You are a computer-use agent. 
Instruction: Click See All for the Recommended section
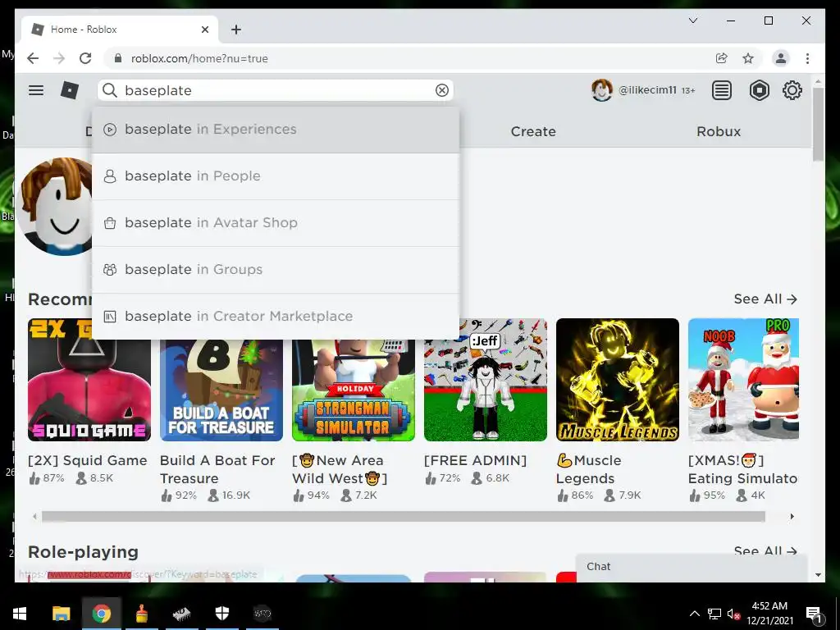(765, 299)
